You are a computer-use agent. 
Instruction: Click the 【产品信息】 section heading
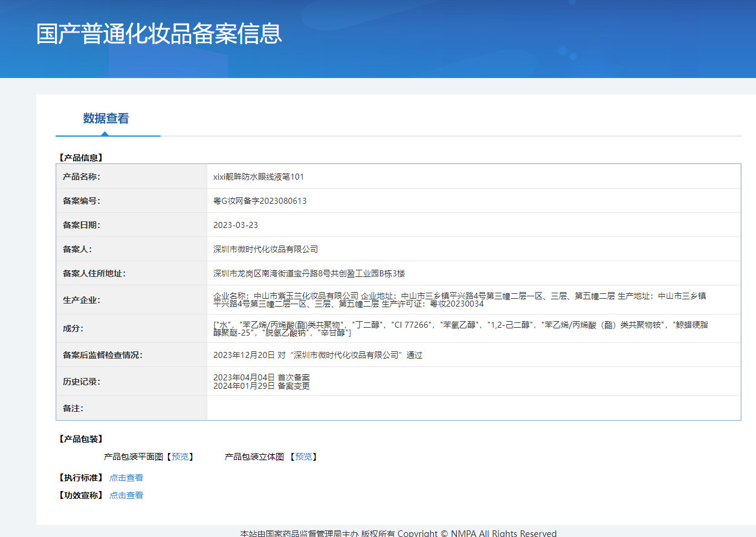pos(80,158)
